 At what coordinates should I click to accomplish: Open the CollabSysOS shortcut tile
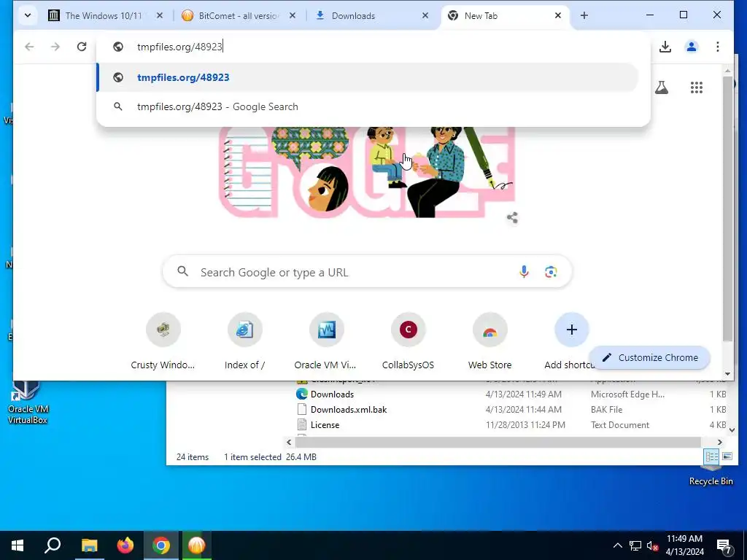pyautogui.click(x=408, y=341)
